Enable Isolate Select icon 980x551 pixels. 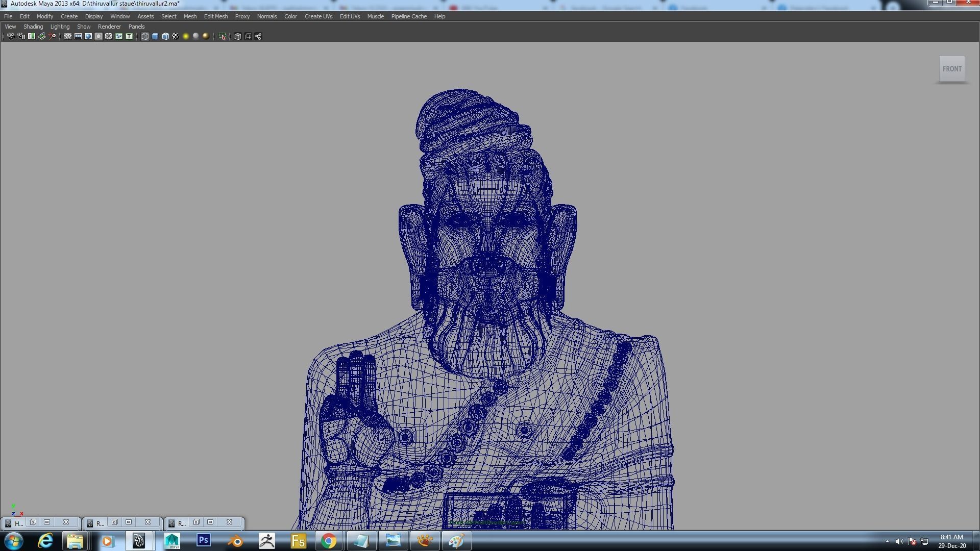click(223, 36)
